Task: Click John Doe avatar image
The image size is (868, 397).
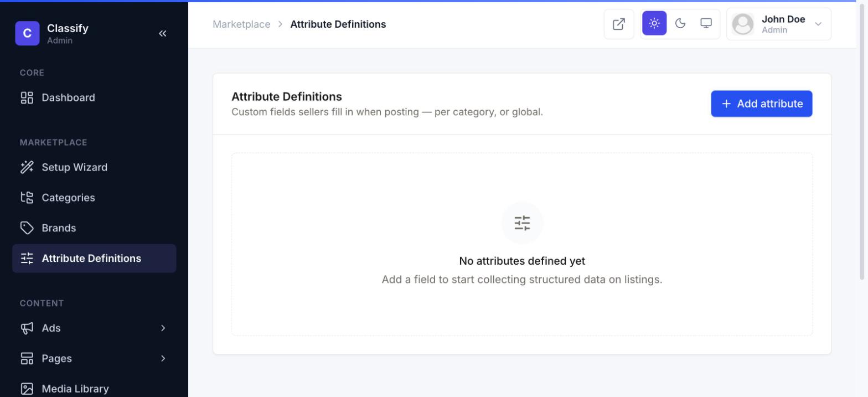Action: 743,24
